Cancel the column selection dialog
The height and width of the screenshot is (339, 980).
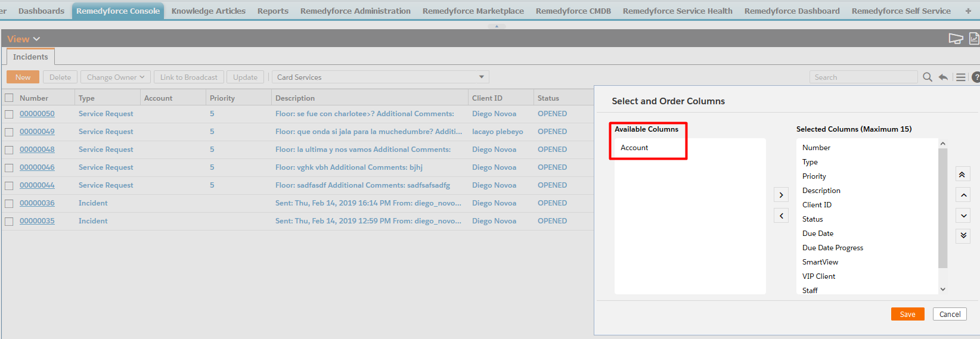point(950,314)
